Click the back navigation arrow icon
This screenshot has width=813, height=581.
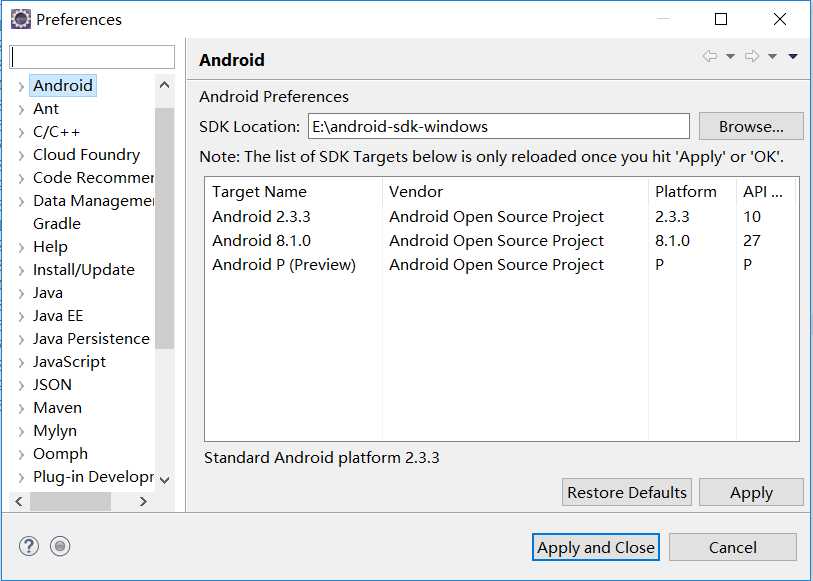pyautogui.click(x=710, y=56)
